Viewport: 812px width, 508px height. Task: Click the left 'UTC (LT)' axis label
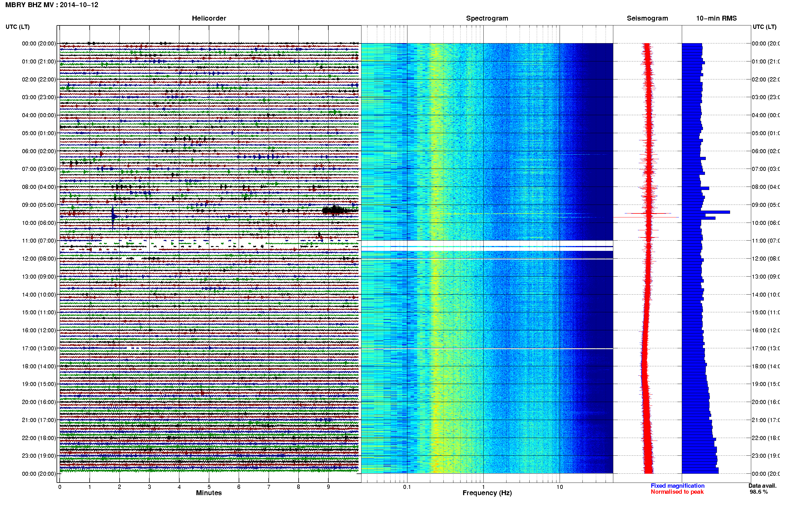pyautogui.click(x=17, y=27)
